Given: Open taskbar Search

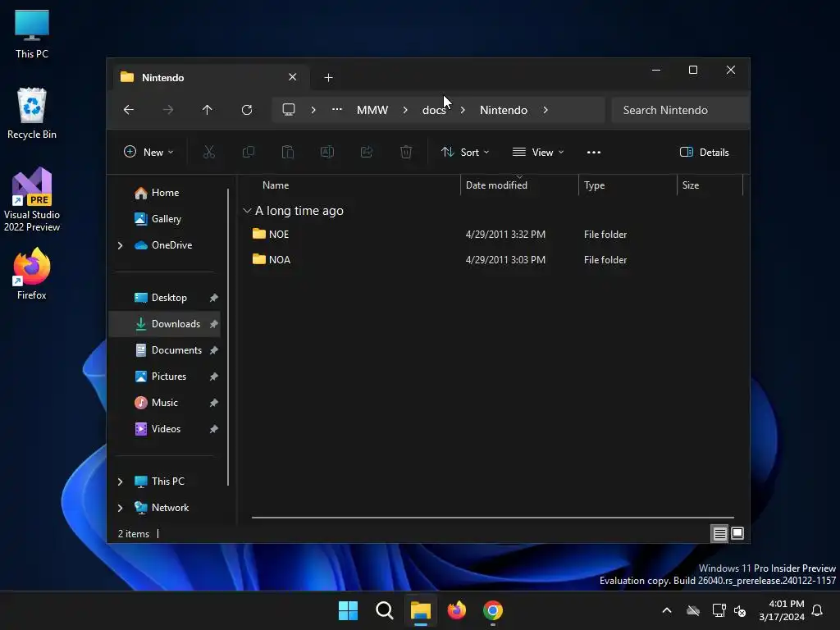Looking at the screenshot, I should click(x=384, y=610).
